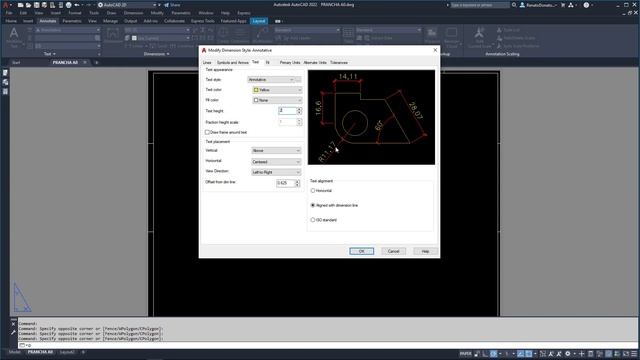The image size is (640, 360).
Task: Click the Share icon in the title bar
Action: 172,5
